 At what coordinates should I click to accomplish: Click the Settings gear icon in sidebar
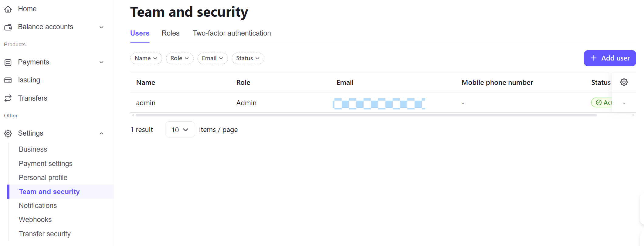8,133
